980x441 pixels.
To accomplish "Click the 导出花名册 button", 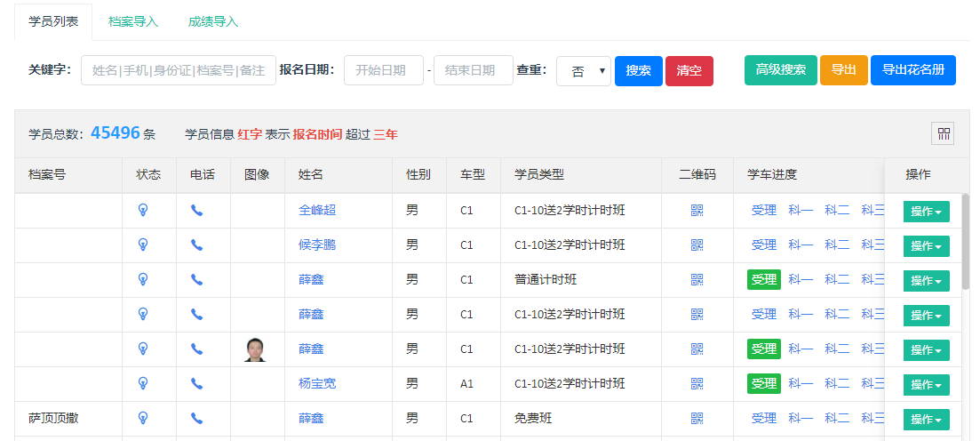I will pyautogui.click(x=912, y=70).
